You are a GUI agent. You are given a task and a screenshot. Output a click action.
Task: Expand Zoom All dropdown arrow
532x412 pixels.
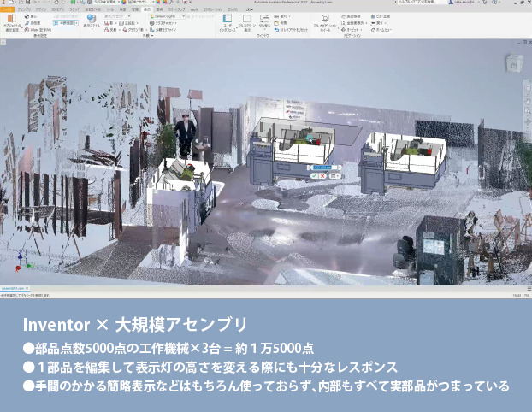[x=366, y=23]
